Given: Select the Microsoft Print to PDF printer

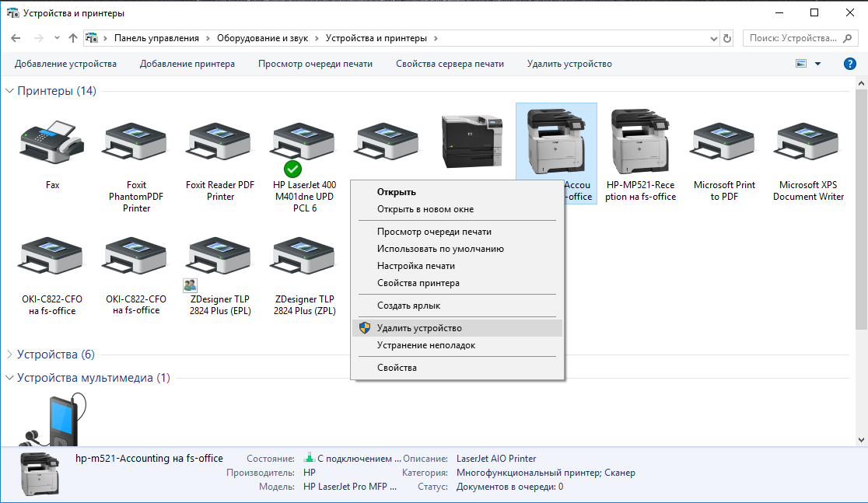Looking at the screenshot, I should tap(724, 143).
